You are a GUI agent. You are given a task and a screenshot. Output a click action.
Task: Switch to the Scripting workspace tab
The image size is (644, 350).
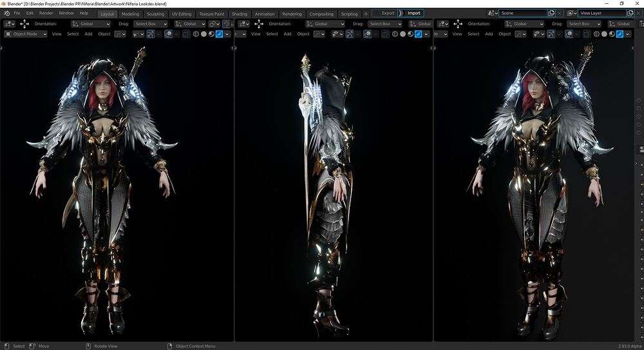[x=349, y=14]
